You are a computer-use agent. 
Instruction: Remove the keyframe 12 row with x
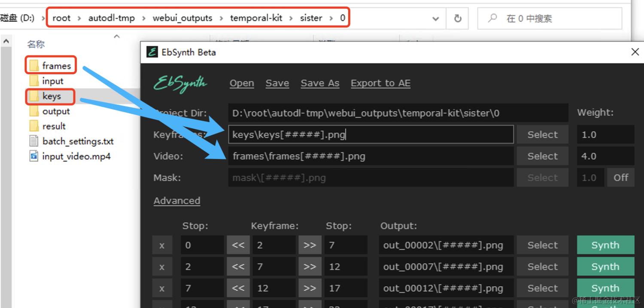pyautogui.click(x=162, y=288)
